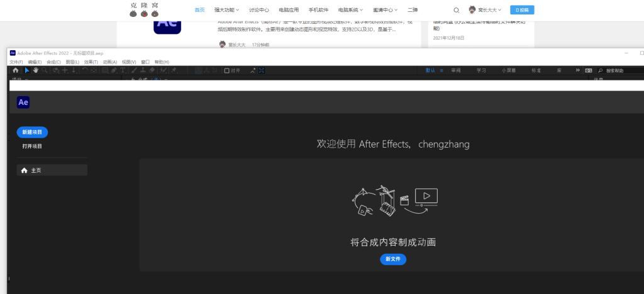Switch to the 库 workspace
The image size is (644, 294).
point(559,70)
